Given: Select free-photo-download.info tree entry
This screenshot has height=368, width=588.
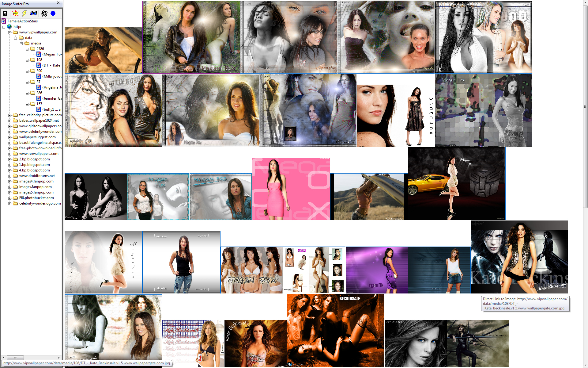Looking at the screenshot, I should [40, 148].
